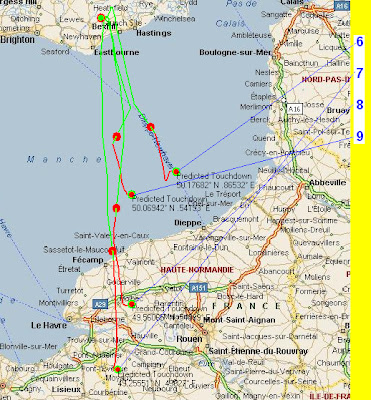The width and height of the screenshot is (371, 400).
Task: Click the blue number 7 label
Action: point(360,73)
